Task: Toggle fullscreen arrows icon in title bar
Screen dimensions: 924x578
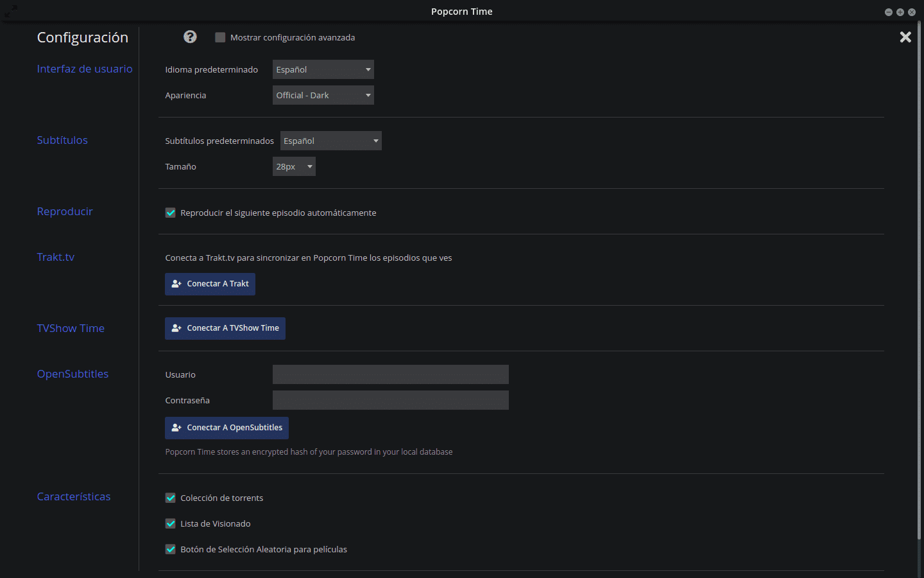Action: 12,11
